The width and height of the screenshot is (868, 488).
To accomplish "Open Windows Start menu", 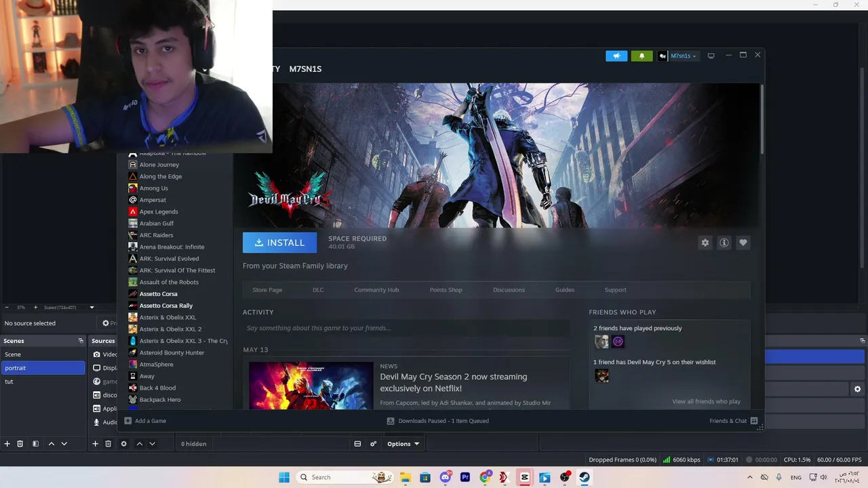I will (x=284, y=477).
